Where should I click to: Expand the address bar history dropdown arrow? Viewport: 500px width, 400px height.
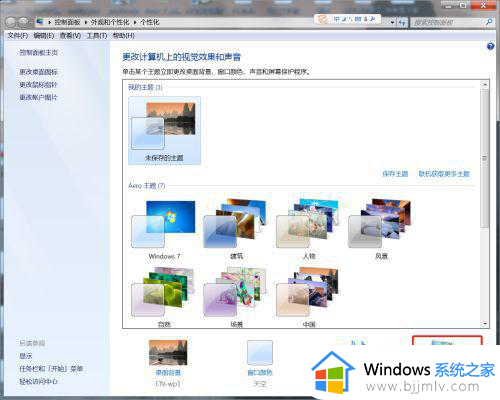pos(392,23)
